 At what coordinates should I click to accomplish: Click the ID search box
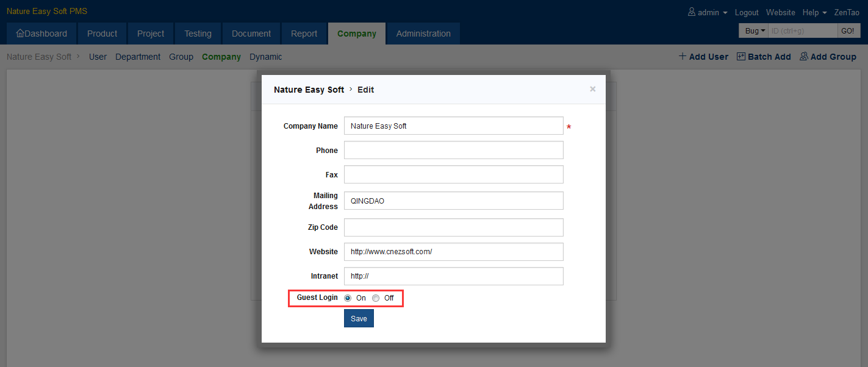(802, 30)
